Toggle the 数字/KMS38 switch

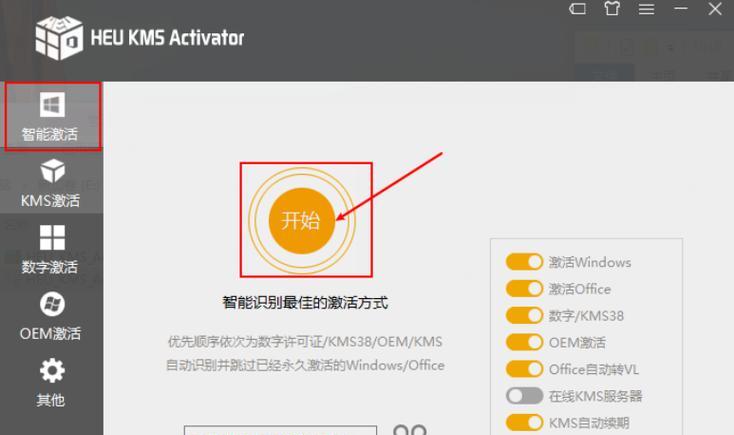click(x=524, y=315)
